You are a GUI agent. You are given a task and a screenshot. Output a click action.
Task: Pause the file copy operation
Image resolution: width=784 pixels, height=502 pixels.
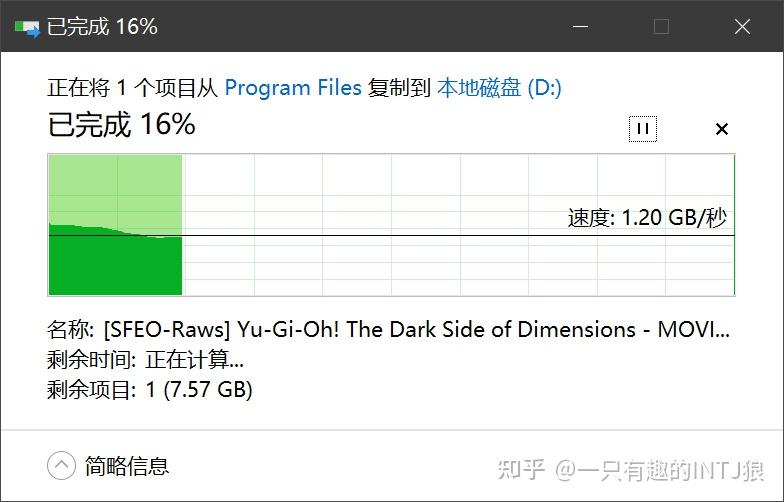pos(643,129)
